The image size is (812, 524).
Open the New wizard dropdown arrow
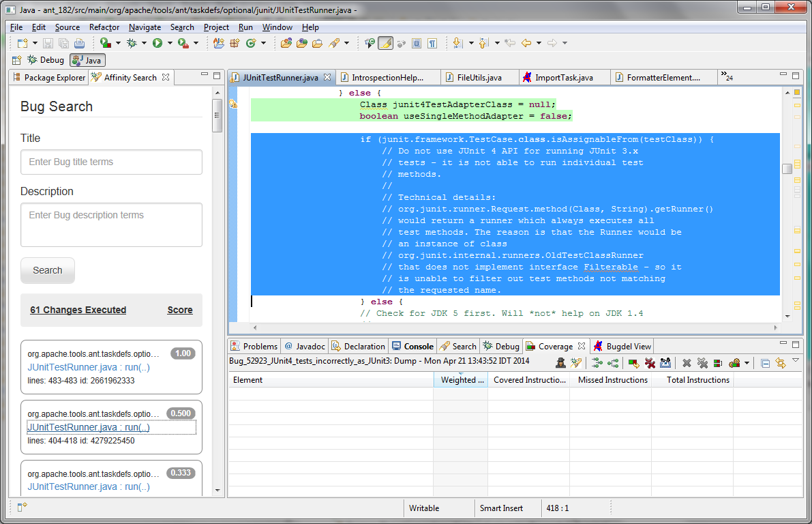point(35,43)
